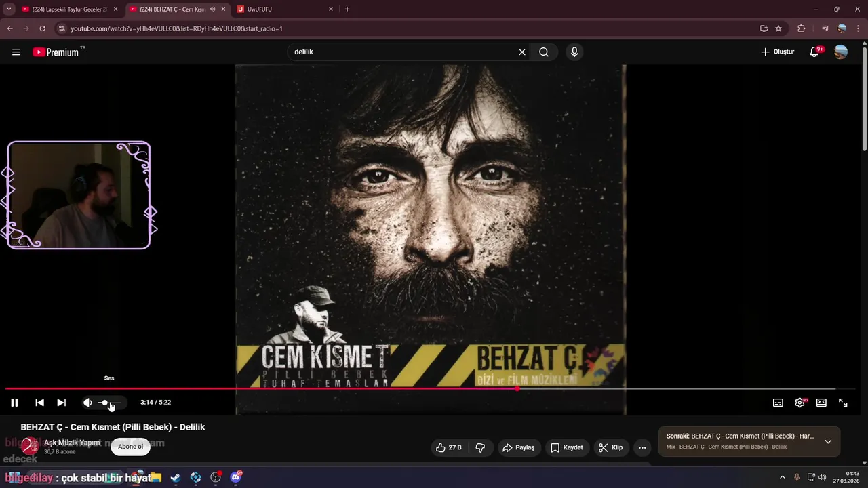The image size is (868, 488).
Task: Open Chrome profile avatar
Action: pyautogui.click(x=842, y=28)
